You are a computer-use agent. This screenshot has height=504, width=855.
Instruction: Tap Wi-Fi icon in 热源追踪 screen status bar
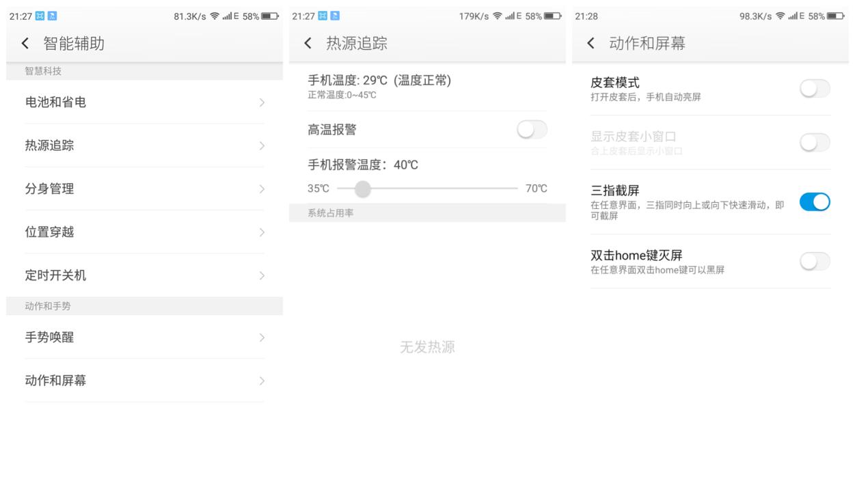[496, 16]
